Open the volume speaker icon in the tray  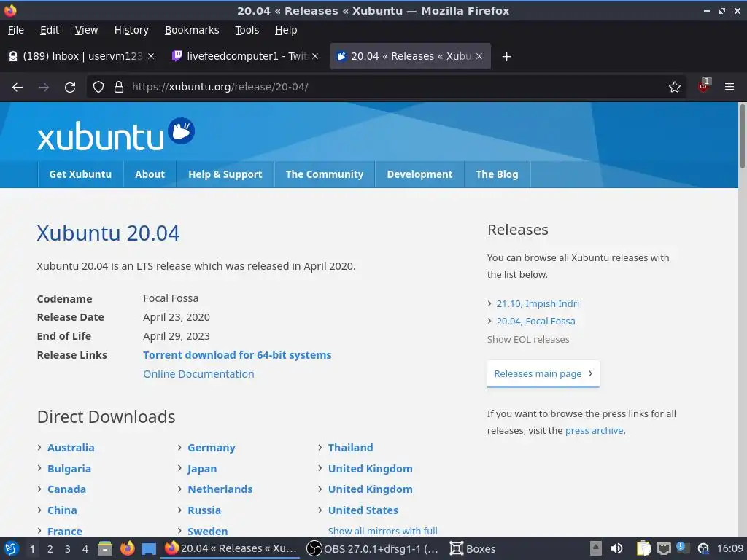[616, 548]
